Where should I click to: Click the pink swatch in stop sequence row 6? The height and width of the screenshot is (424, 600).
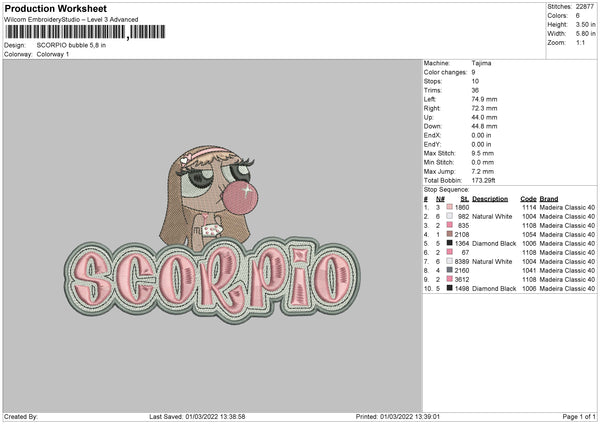450,252
